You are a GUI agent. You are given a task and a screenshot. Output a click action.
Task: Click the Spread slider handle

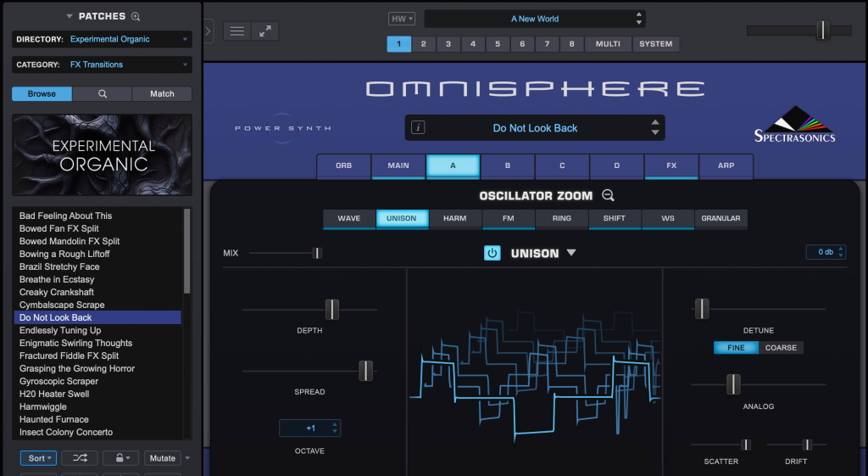[366, 371]
